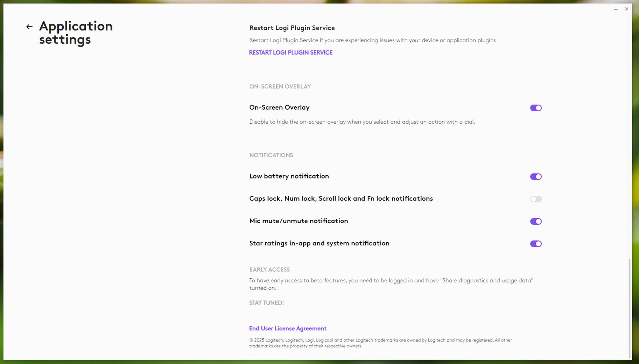
Task: Click the NOTIFICATIONS section heading
Action: (271, 155)
